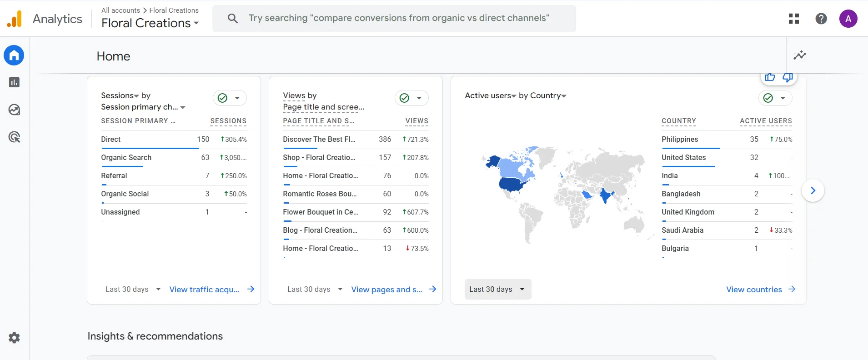Click PAGE TITLE AND S... column header
The height and width of the screenshot is (360, 868).
pyautogui.click(x=318, y=121)
